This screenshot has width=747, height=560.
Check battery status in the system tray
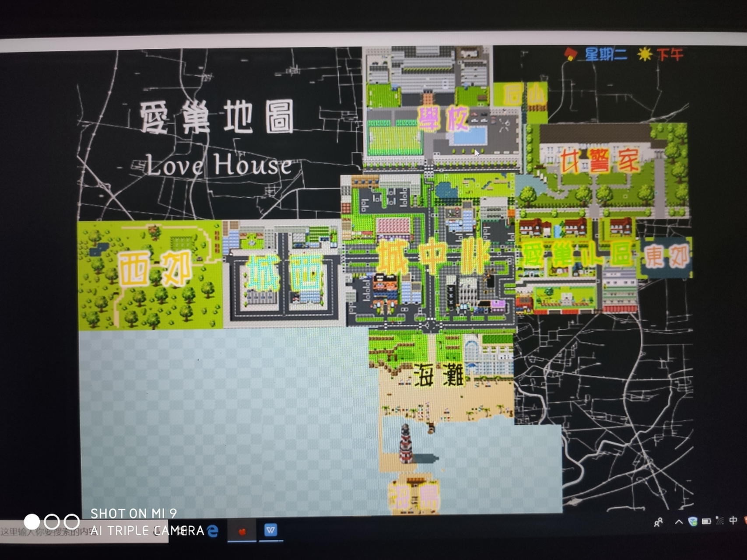pyautogui.click(x=706, y=522)
